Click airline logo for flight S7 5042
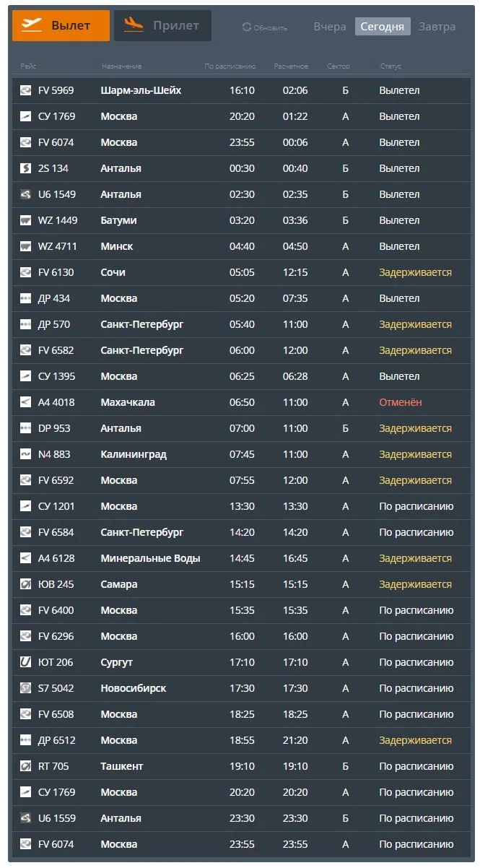 tap(25, 688)
